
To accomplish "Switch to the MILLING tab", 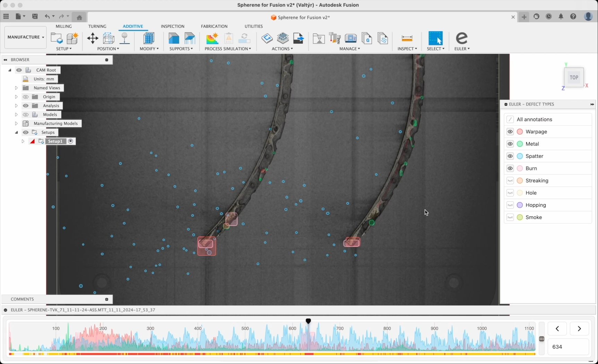I will coord(64,26).
